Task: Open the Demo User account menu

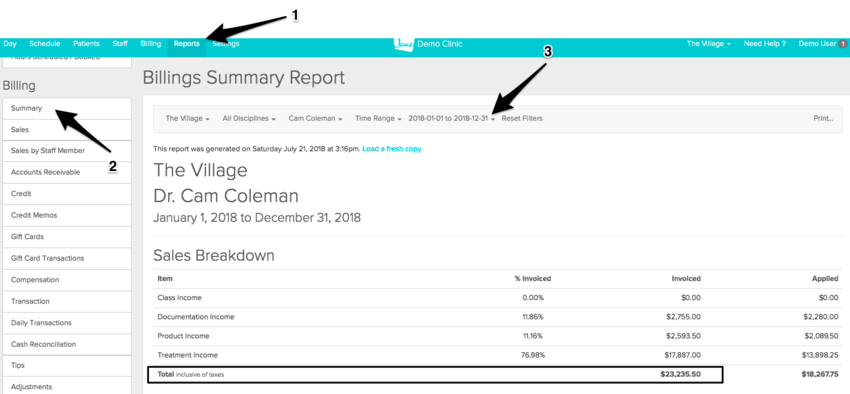Action: coord(817,44)
